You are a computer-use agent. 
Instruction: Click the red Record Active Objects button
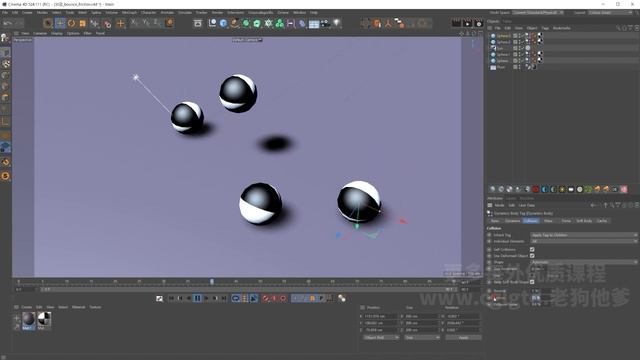click(x=265, y=298)
